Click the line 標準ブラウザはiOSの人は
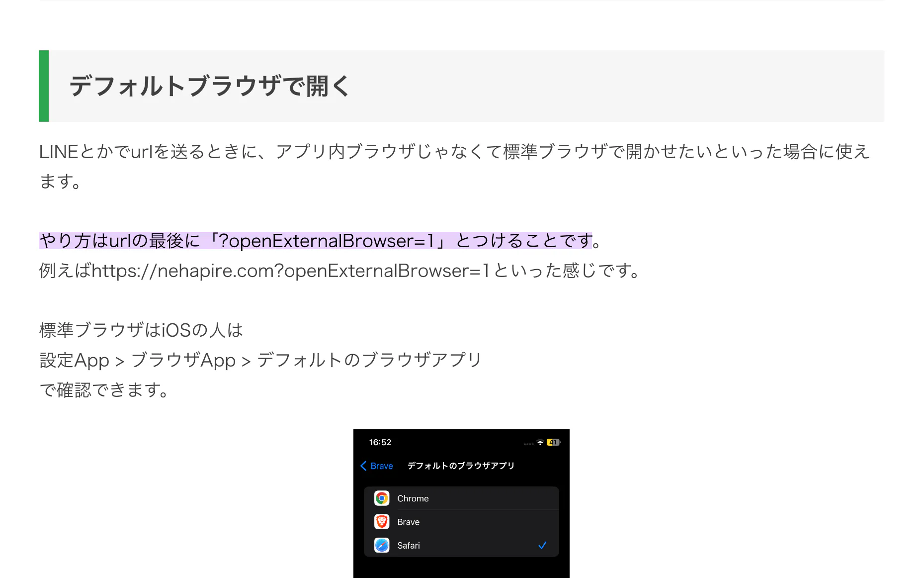924x578 pixels. (x=141, y=330)
